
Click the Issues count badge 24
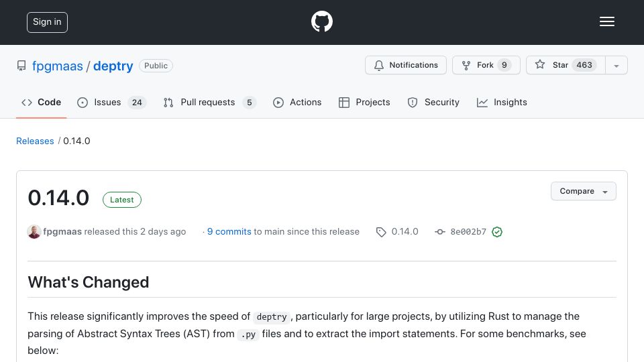coord(137,103)
